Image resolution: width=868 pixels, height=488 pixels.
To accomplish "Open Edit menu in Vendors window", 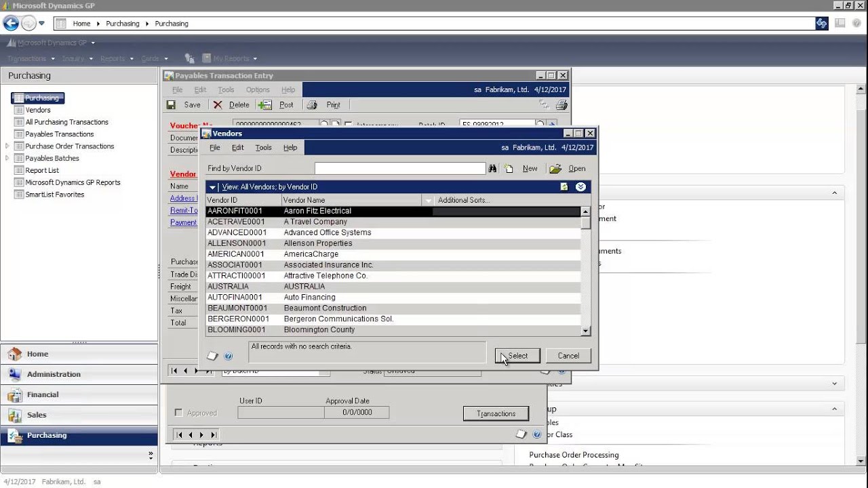I will (x=237, y=148).
